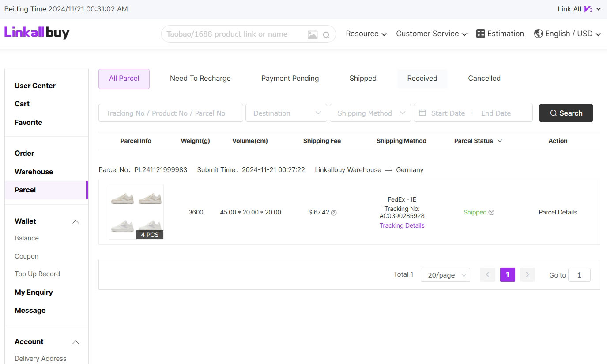This screenshot has height=364, width=607.
Task: Collapse the Account section
Action: tap(75, 342)
